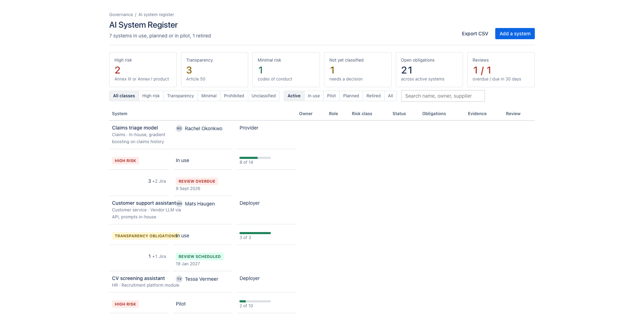Choose the In use status filter tab

pos(314,96)
